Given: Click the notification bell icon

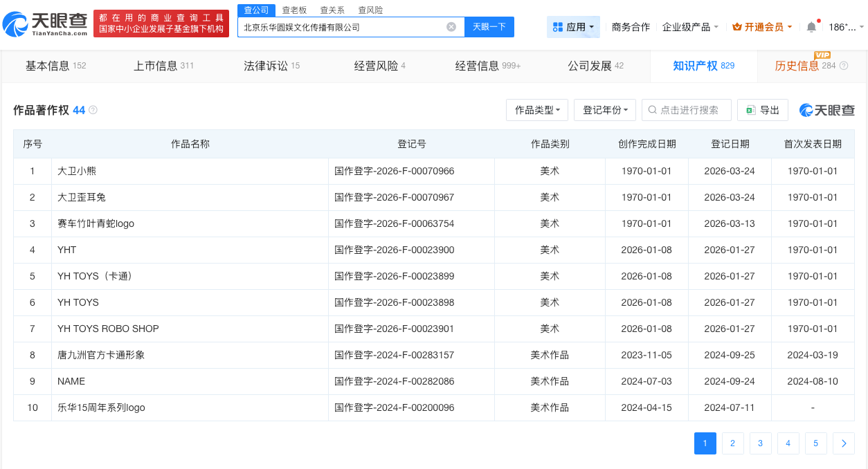Looking at the screenshot, I should pos(810,26).
